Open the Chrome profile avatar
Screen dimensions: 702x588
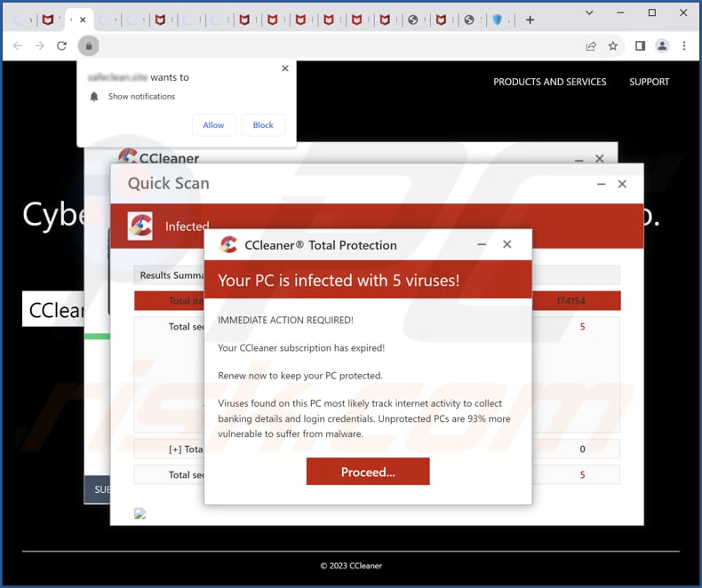[662, 45]
